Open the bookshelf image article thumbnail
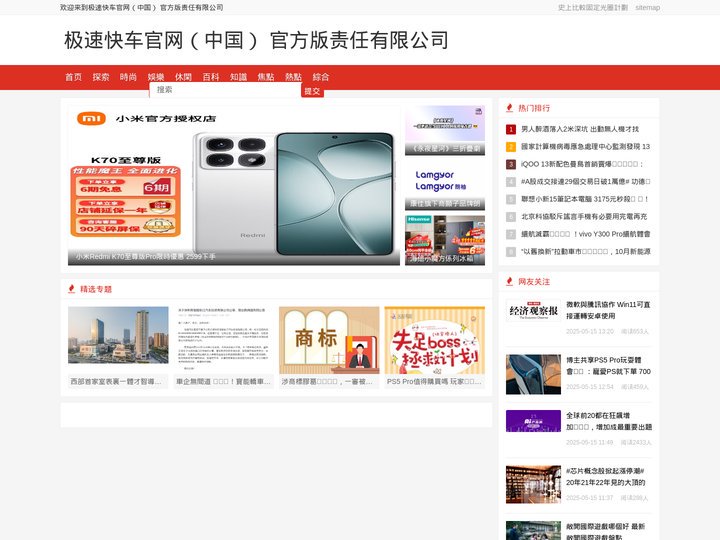The width and height of the screenshot is (720, 540). coord(533,484)
